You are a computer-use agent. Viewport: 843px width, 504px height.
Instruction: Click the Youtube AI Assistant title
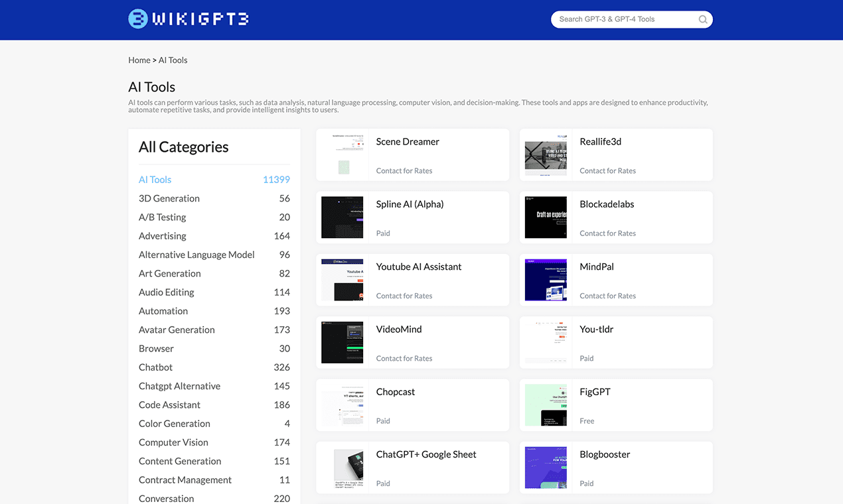click(x=419, y=267)
